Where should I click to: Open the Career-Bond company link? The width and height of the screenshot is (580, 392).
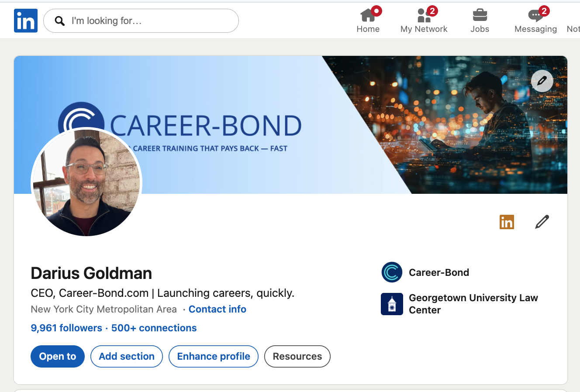tap(439, 272)
